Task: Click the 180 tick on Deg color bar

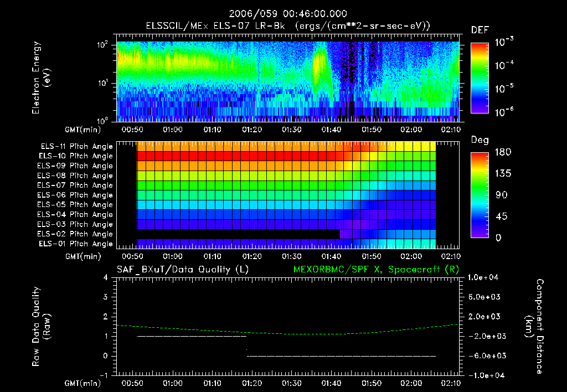Action: coord(503,152)
